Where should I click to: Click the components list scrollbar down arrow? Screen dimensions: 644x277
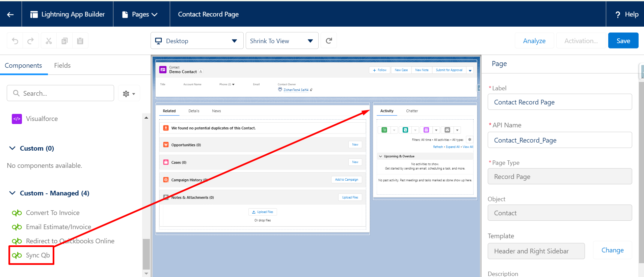point(146,274)
